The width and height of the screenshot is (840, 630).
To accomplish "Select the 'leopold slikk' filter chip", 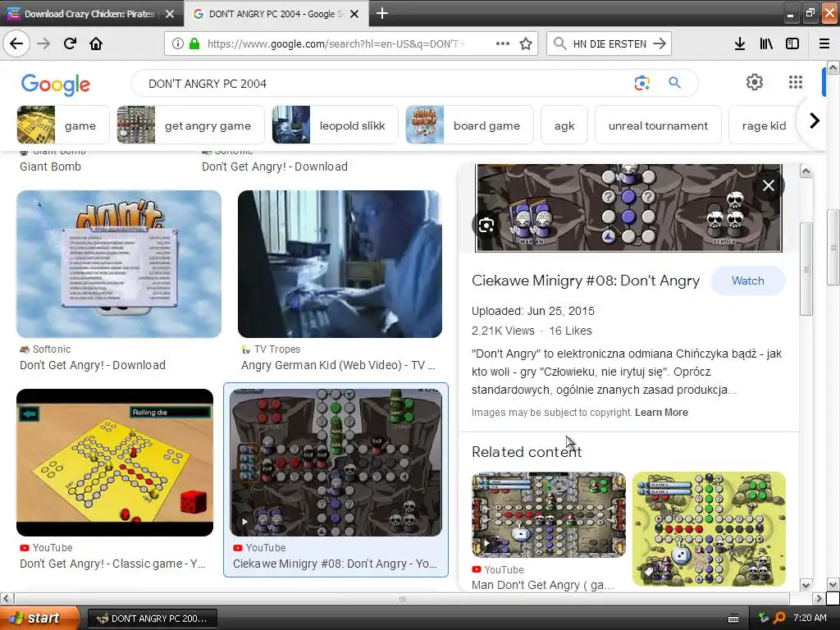I will coord(335,125).
